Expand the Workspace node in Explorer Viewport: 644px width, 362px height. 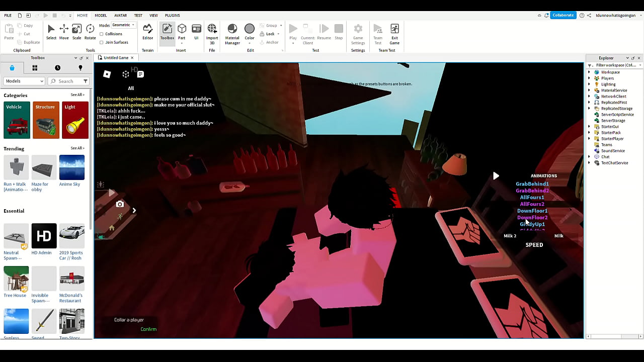[x=589, y=72]
